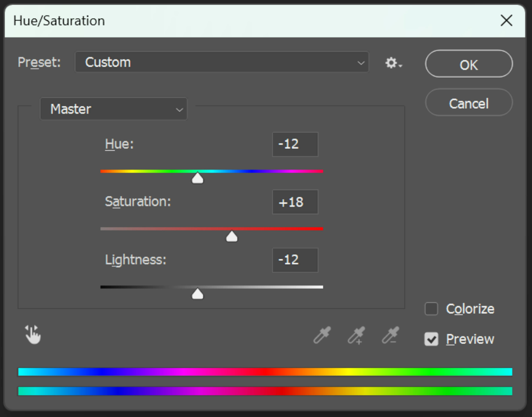Select the on-image adjustment tool
Image resolution: width=532 pixels, height=417 pixels.
33,335
